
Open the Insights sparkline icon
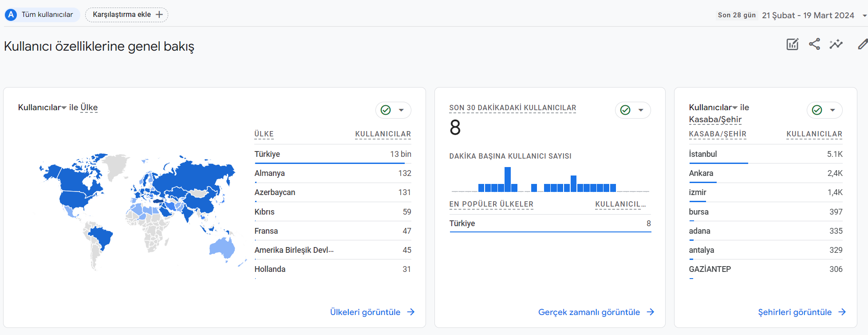point(836,44)
